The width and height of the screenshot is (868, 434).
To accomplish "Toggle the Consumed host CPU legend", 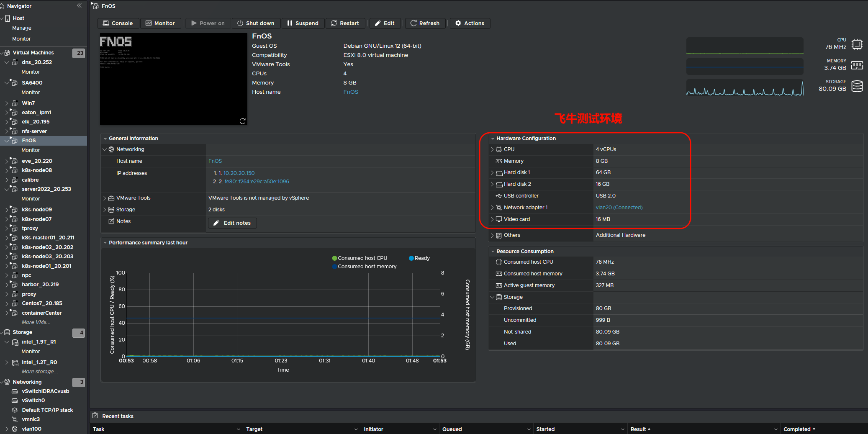I will [x=360, y=258].
